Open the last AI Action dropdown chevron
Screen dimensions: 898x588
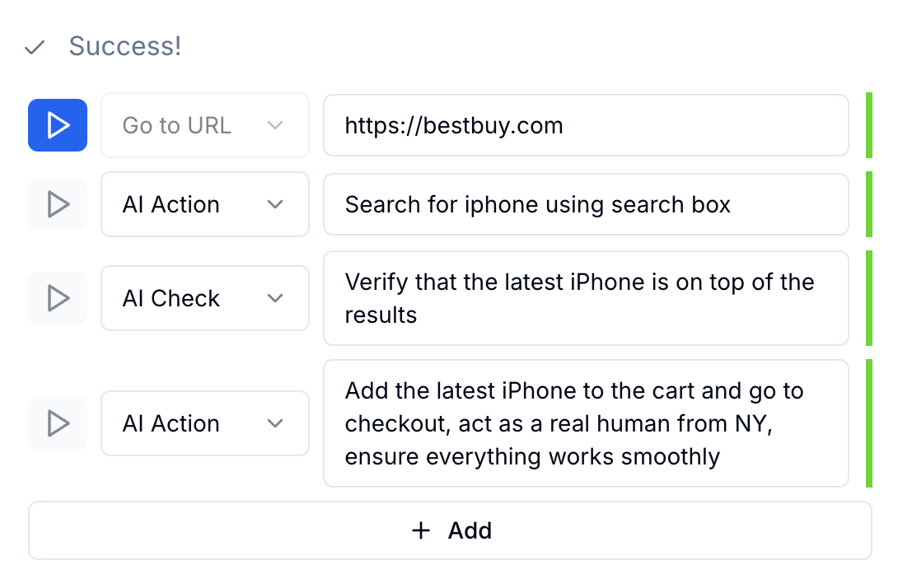[x=275, y=423]
